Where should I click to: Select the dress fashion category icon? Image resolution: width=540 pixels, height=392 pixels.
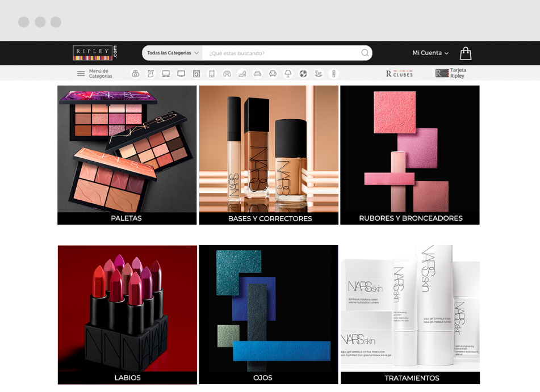(151, 74)
